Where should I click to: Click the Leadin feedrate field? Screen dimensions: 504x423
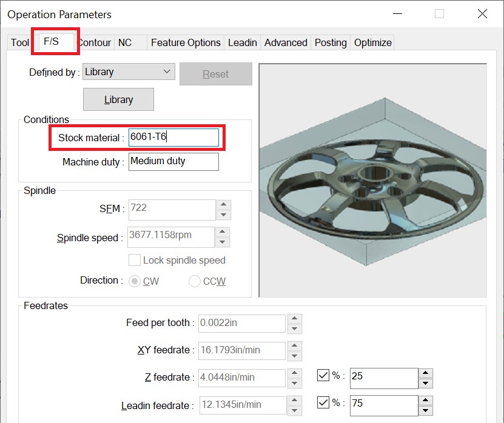coord(243,405)
